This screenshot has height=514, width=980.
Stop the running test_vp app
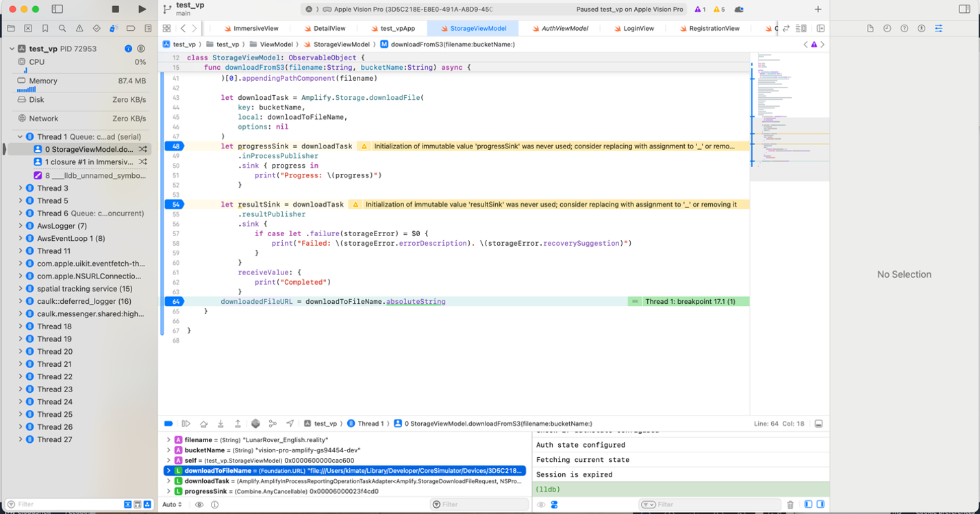(x=115, y=10)
